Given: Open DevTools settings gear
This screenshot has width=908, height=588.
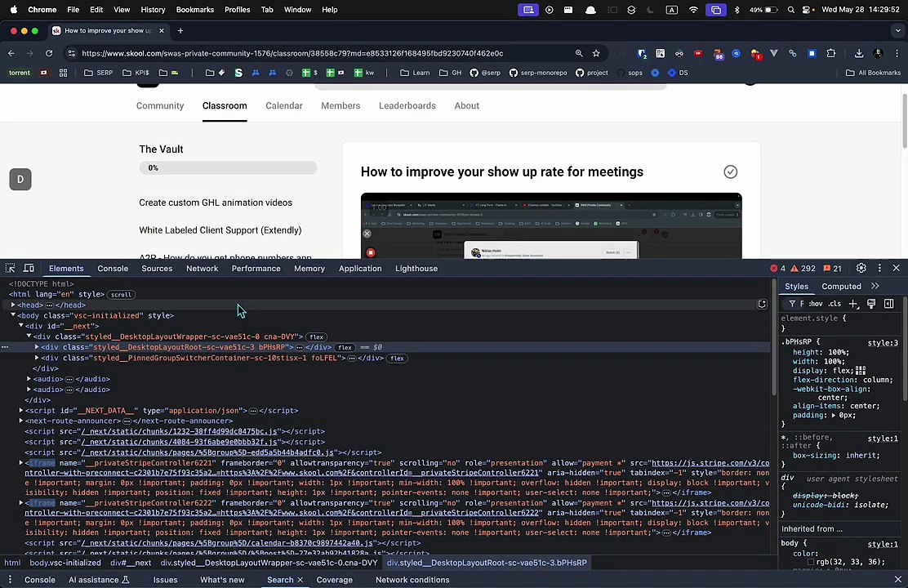Looking at the screenshot, I should 861,268.
